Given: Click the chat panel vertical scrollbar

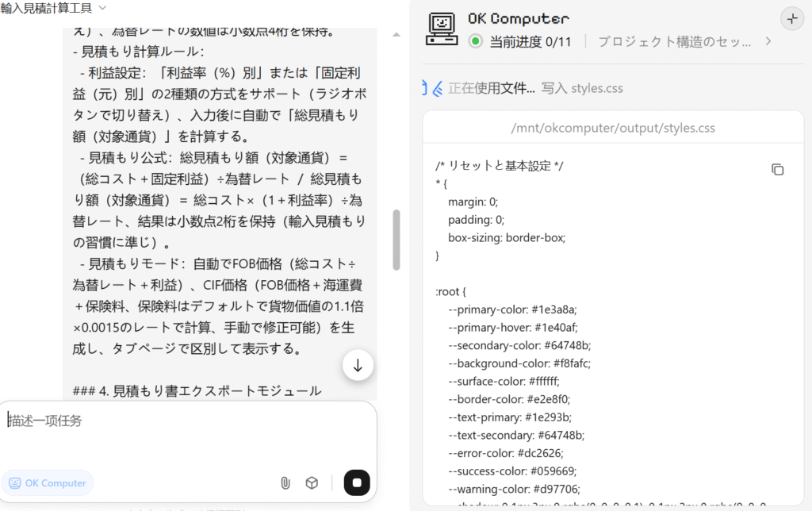Looking at the screenshot, I should pos(396,240).
